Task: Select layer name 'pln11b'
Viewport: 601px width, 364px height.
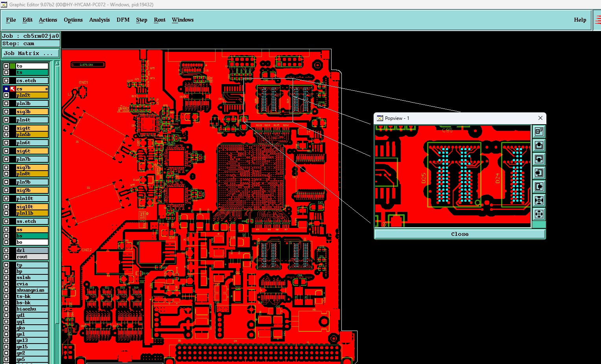Action: pos(32,213)
